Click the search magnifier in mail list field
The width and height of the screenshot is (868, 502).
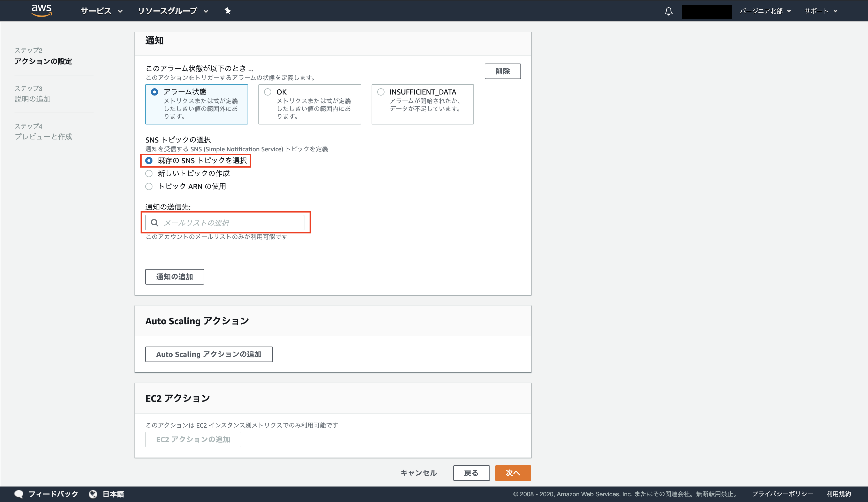155,223
